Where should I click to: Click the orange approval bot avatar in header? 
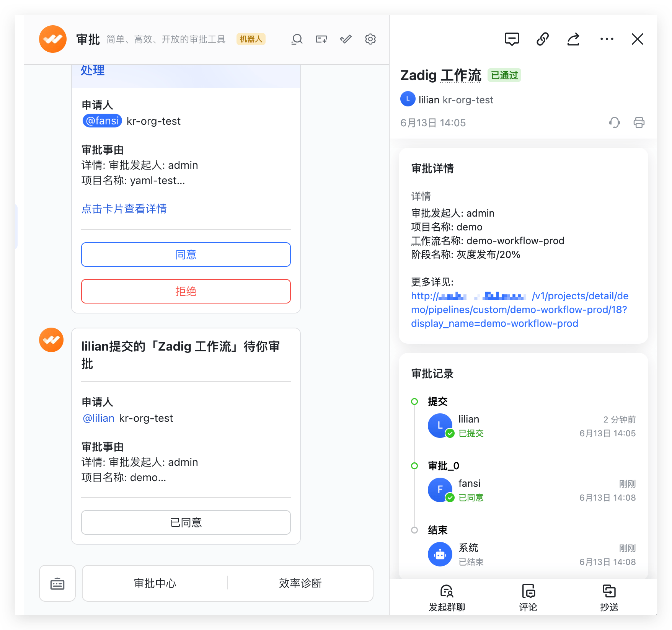(x=53, y=39)
